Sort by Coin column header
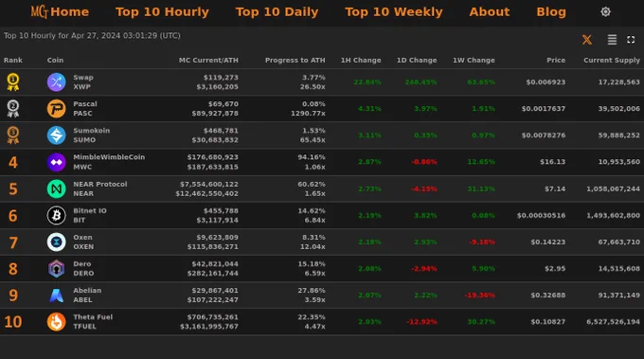 coord(55,60)
